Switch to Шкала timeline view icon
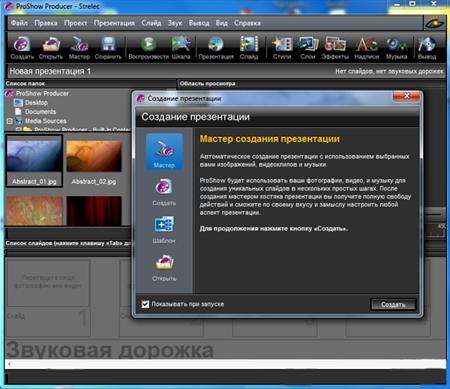The height and width of the screenshot is (389, 450). pos(181,48)
